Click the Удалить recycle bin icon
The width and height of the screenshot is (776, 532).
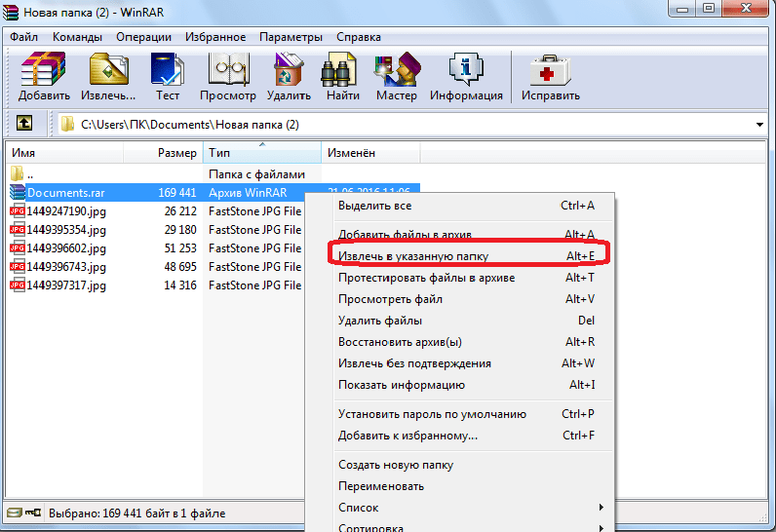coord(289,69)
